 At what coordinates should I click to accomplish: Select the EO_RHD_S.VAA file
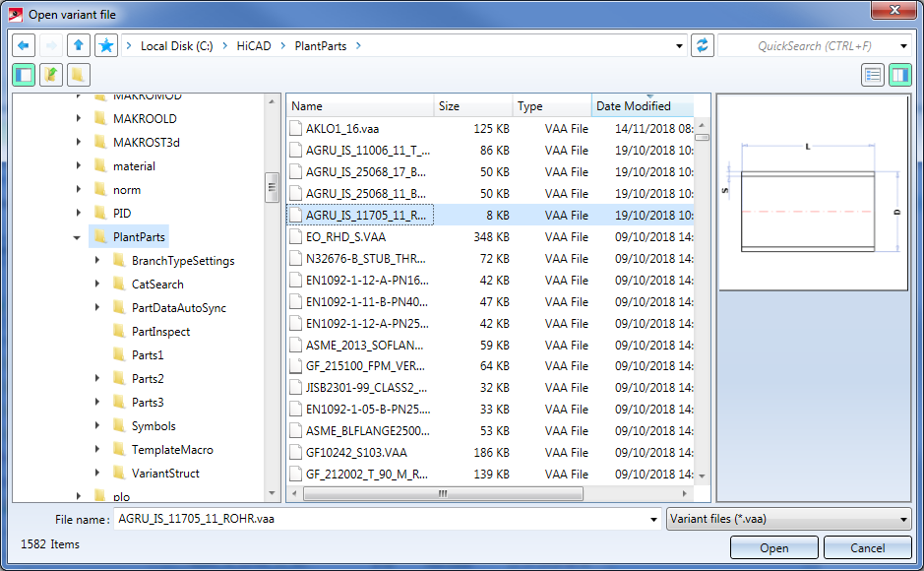346,237
